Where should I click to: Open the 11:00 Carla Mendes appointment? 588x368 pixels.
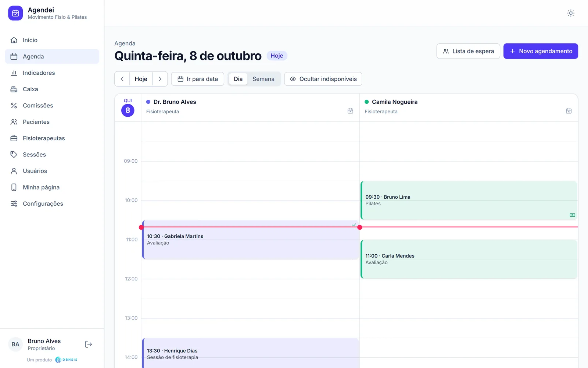point(469,259)
